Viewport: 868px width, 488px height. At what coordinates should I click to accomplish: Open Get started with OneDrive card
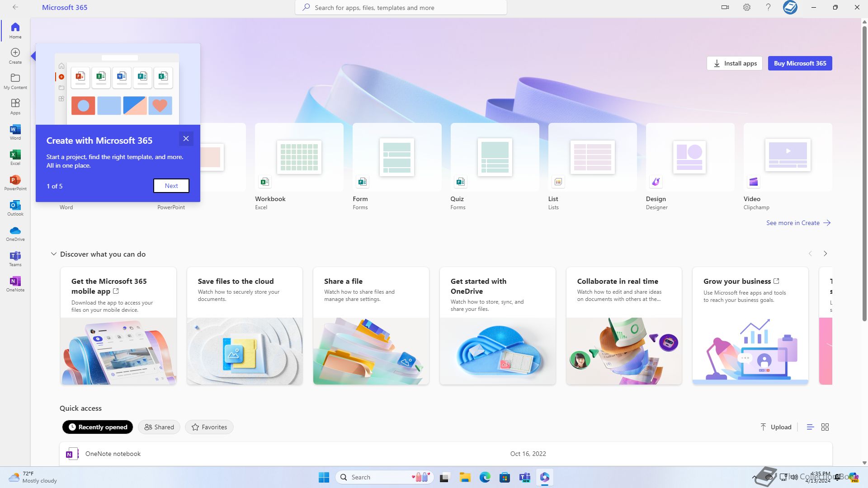498,326
